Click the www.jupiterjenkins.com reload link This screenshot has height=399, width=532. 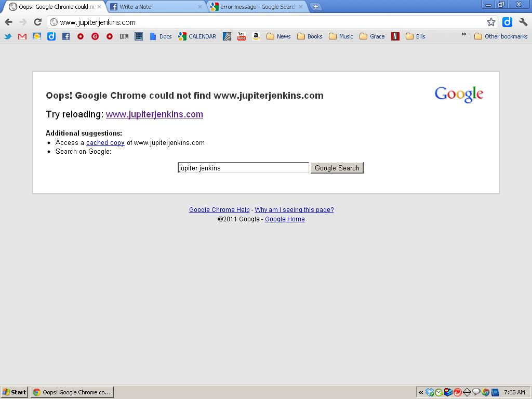[x=154, y=114]
